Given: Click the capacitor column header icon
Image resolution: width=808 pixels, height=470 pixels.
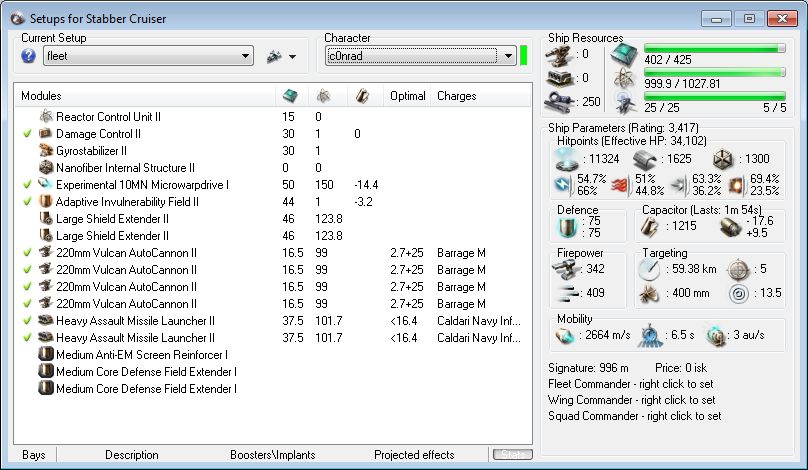Looking at the screenshot, I should point(362,95).
